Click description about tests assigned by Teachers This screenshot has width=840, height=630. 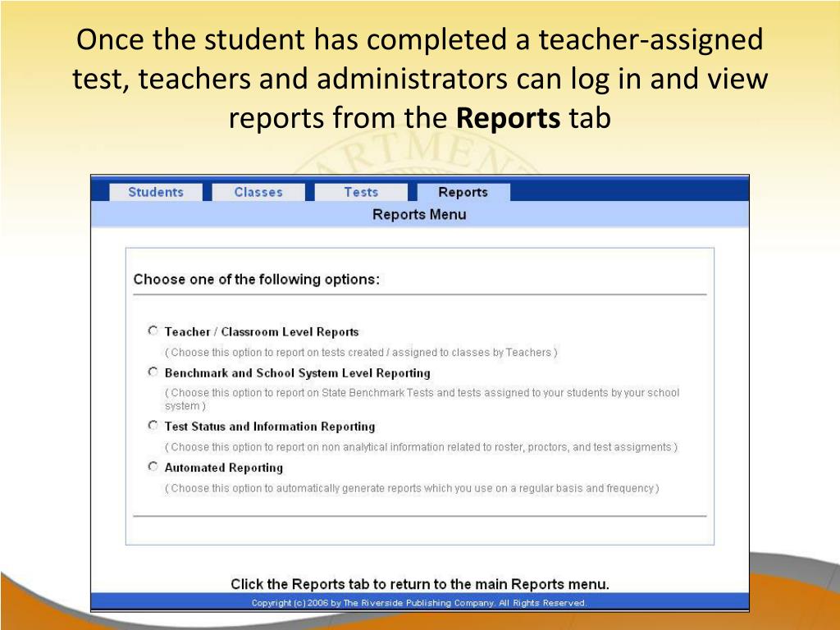coord(361,353)
